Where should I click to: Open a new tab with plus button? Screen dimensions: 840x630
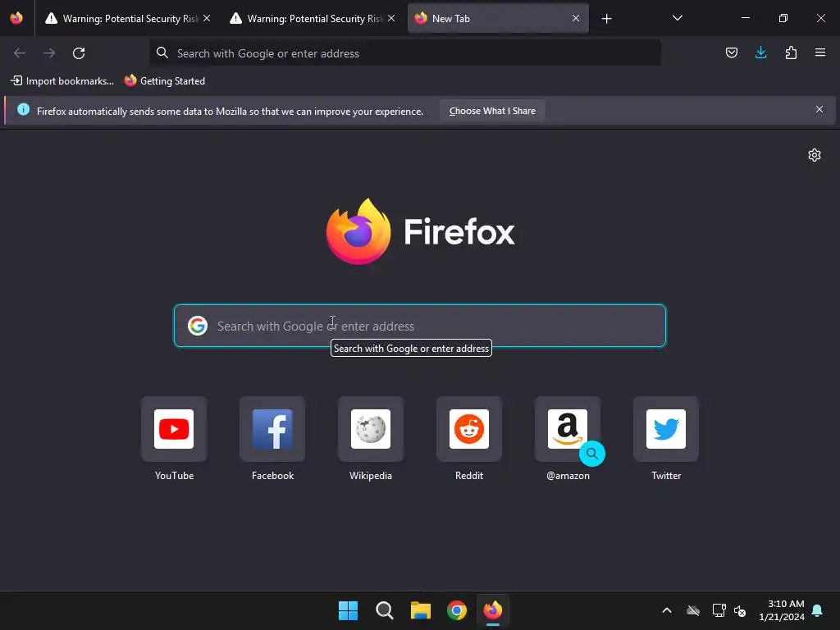click(x=606, y=19)
